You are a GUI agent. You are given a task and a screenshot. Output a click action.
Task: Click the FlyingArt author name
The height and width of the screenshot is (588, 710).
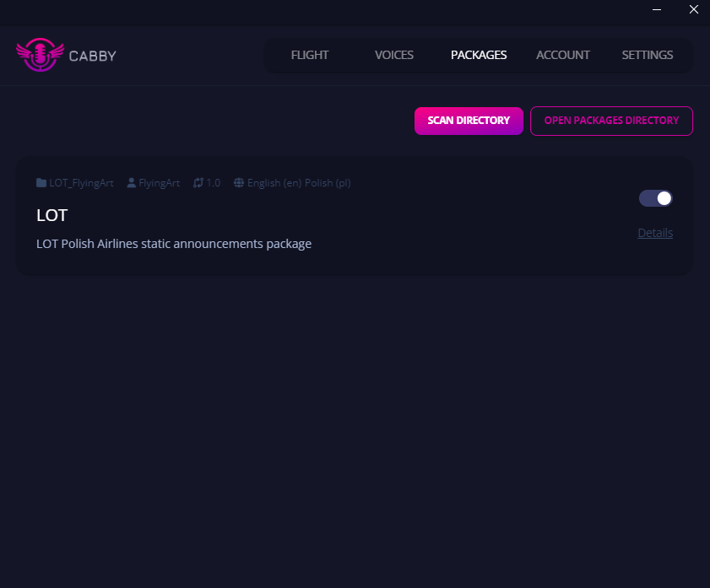point(159,183)
